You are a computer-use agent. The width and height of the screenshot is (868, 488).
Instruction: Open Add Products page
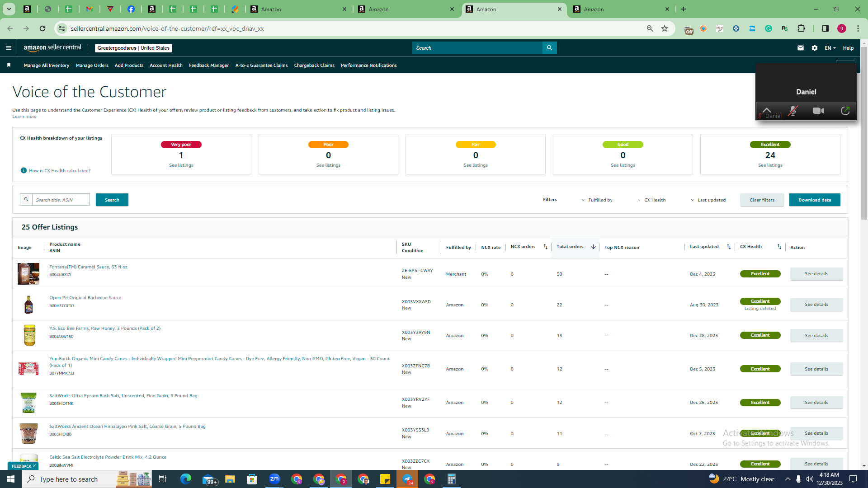pos(129,65)
